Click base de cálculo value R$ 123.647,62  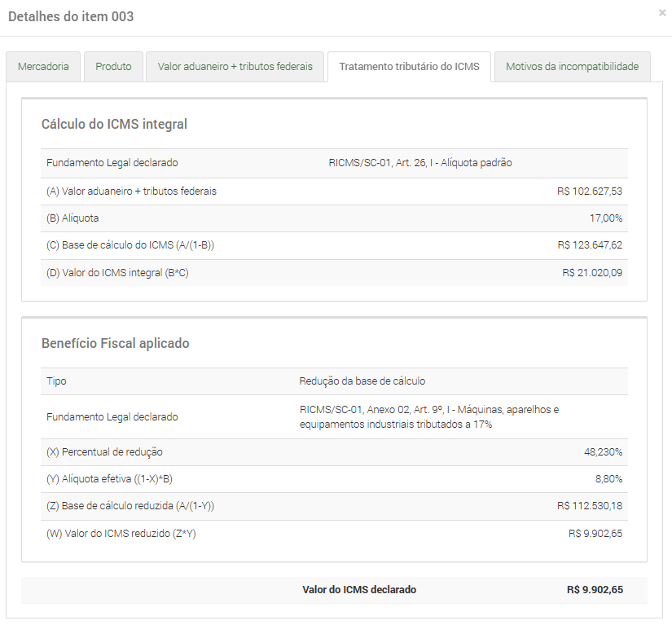point(590,245)
